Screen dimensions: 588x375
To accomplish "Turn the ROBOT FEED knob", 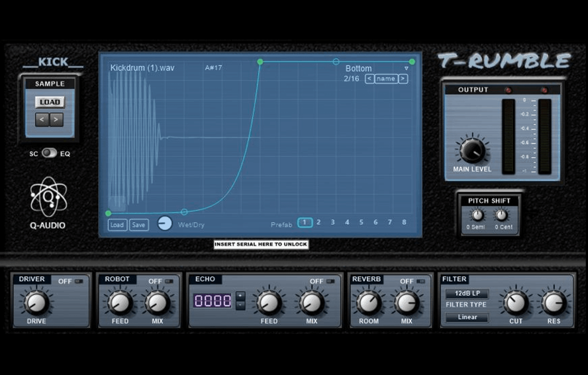I will pyautogui.click(x=120, y=303).
